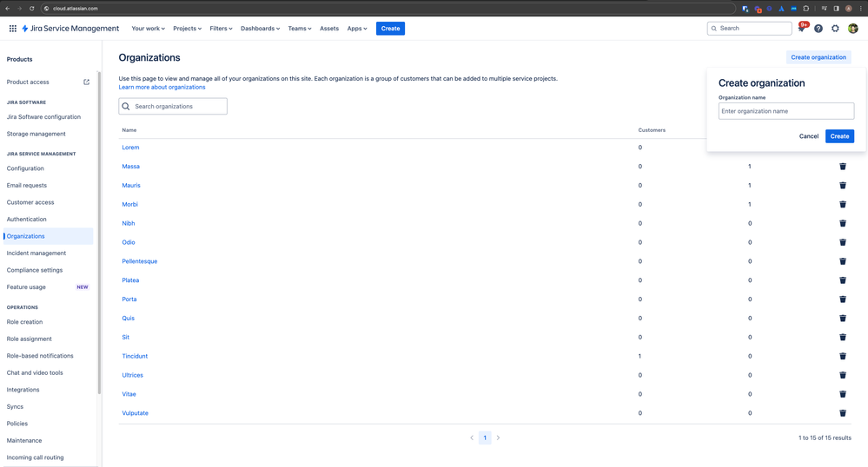Open the Vulputate organization link
The image size is (868, 467).
135,413
